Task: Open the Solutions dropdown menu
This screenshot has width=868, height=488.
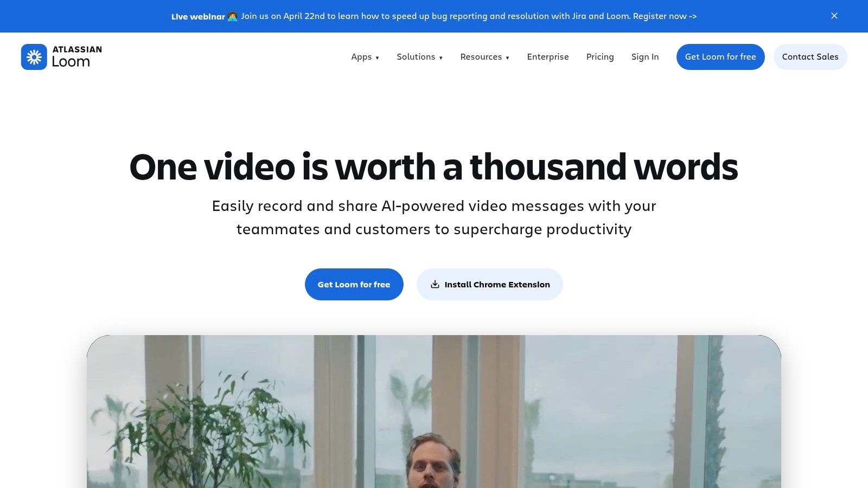Action: click(419, 57)
